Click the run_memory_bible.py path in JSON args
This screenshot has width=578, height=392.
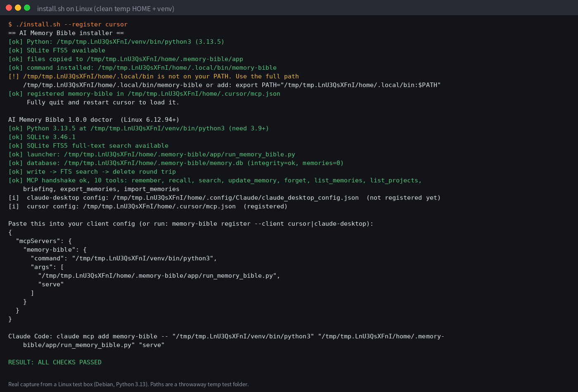[x=159, y=276]
